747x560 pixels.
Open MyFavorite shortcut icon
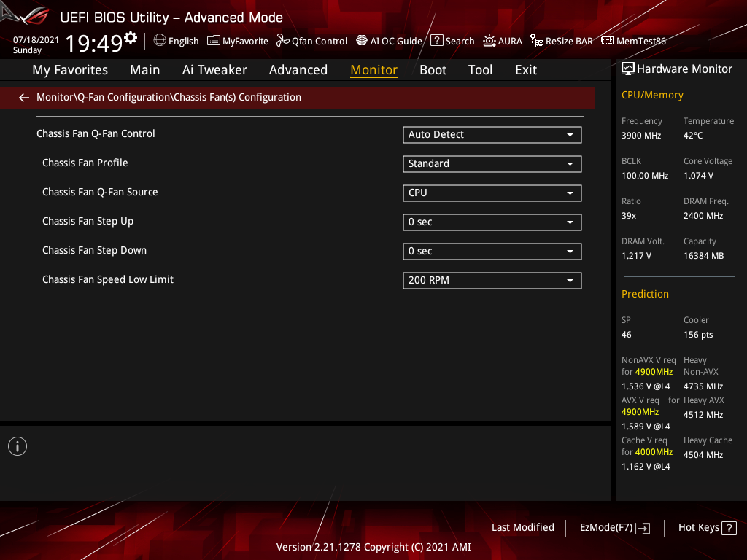[x=237, y=41]
